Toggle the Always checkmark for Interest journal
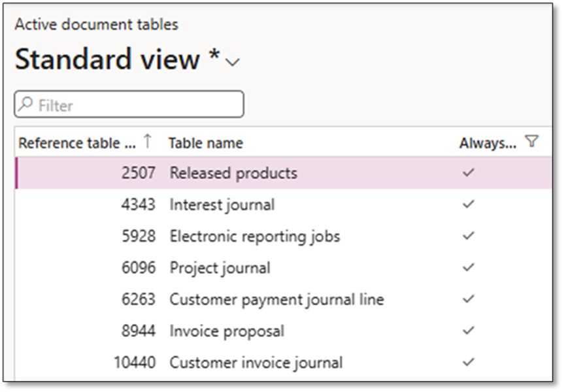The image size is (564, 392). click(468, 204)
